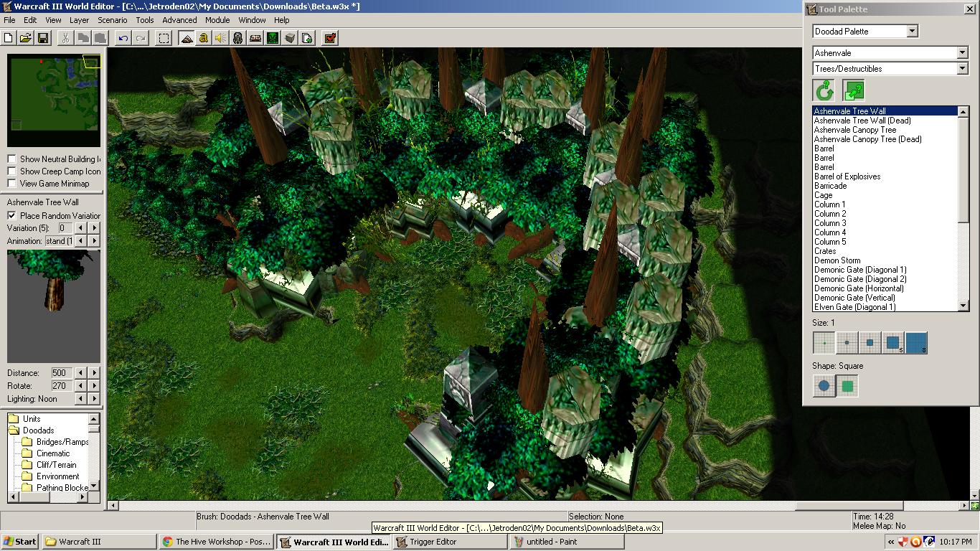The width and height of the screenshot is (980, 551).
Task: Change Lighting with right arrow
Action: pos(95,399)
